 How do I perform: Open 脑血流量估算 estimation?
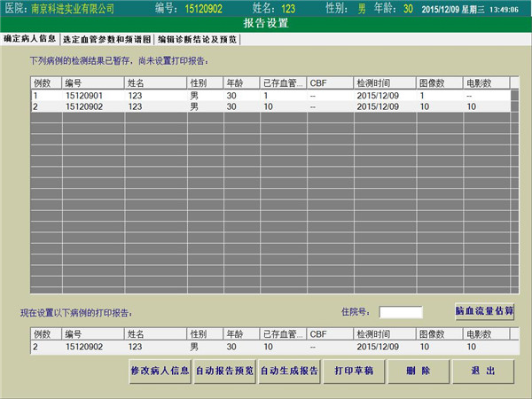click(484, 311)
